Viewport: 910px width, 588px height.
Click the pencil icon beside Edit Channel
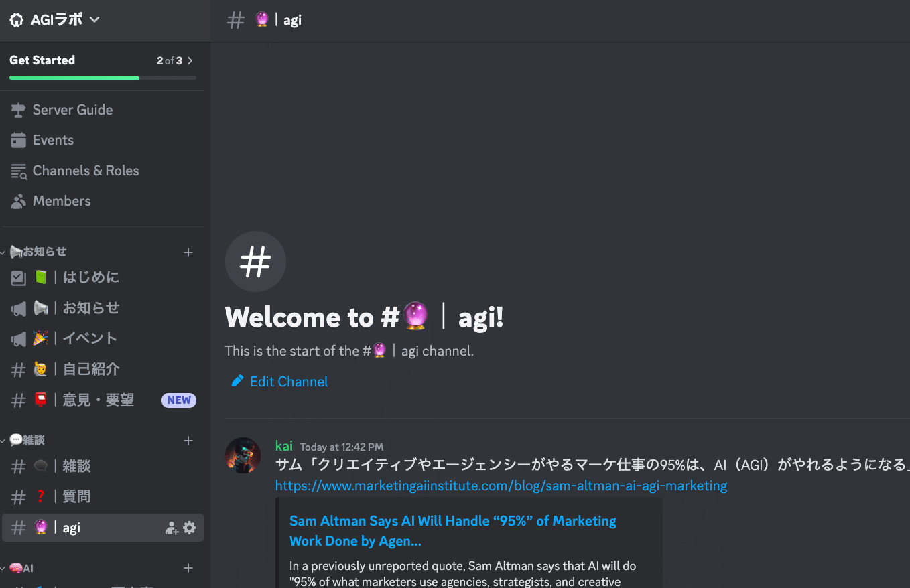(x=237, y=381)
